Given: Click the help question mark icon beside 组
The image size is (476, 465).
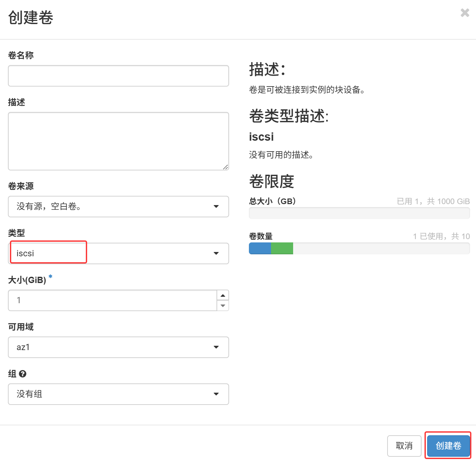Looking at the screenshot, I should tap(23, 374).
